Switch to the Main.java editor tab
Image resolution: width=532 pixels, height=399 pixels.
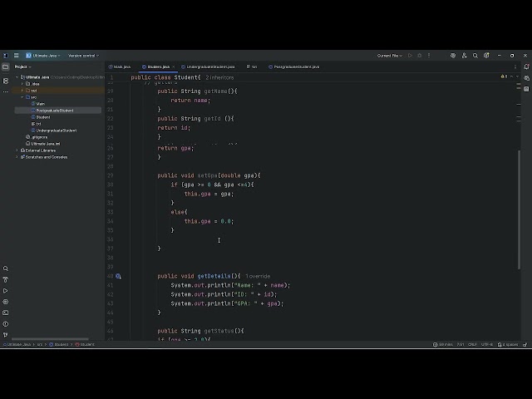click(x=120, y=66)
